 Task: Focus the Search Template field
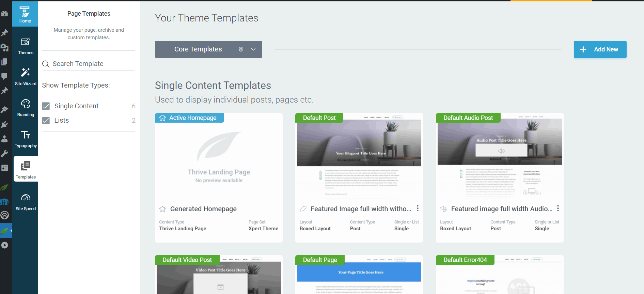click(89, 64)
